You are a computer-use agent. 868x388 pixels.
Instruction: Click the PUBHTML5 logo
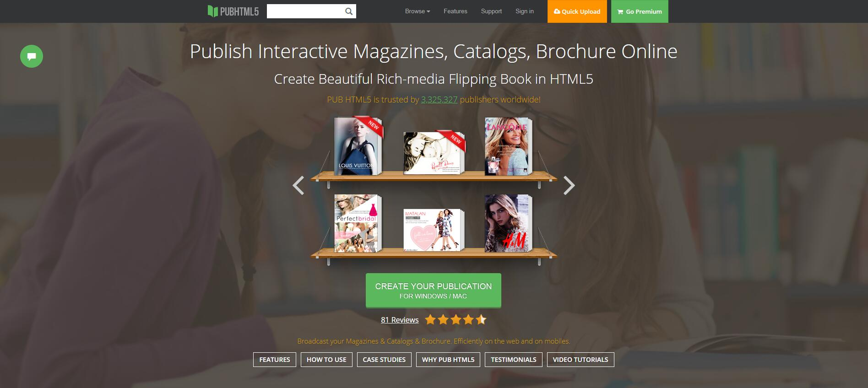(x=233, y=11)
